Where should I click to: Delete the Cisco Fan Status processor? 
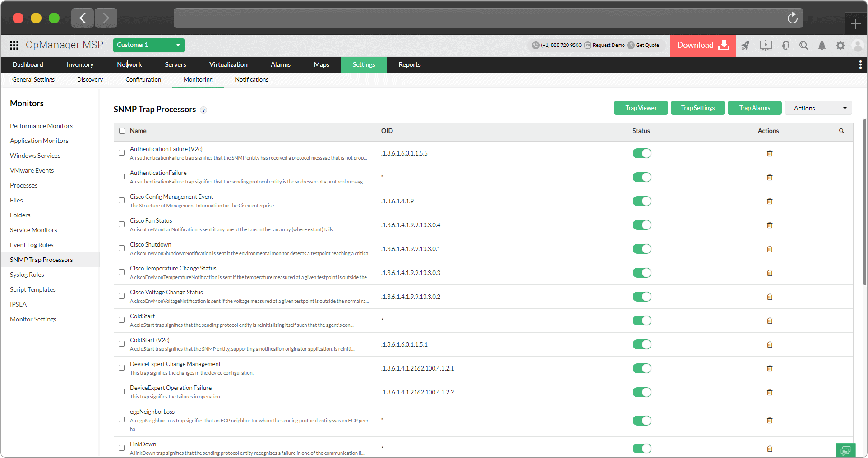click(770, 225)
